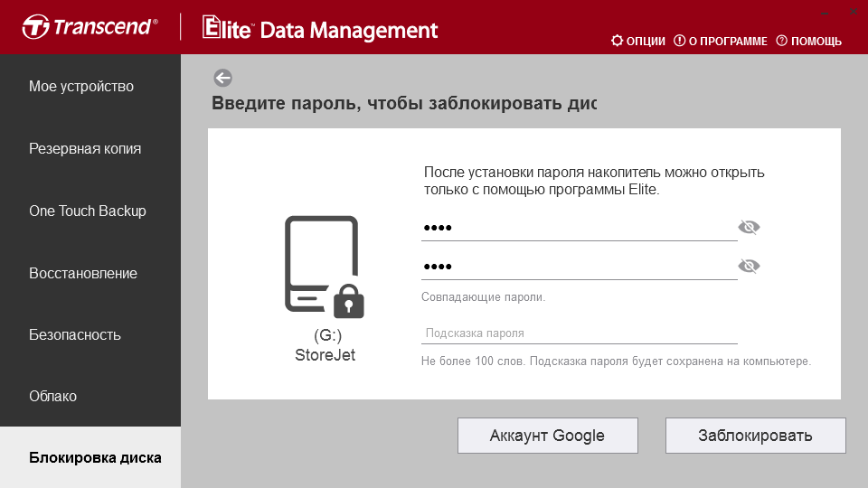The height and width of the screenshot is (488, 868).
Task: Open the ПОМОЩЬ help menu
Action: (x=808, y=41)
